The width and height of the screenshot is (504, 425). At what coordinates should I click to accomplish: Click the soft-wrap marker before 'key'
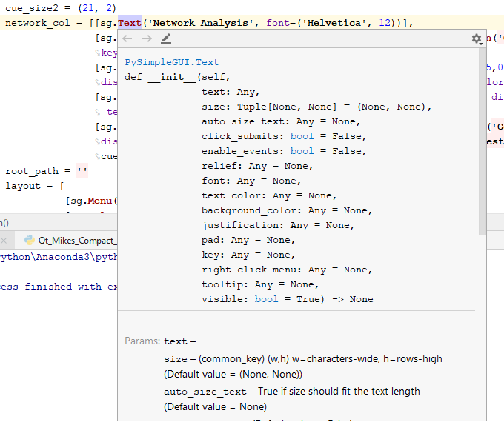[x=97, y=53]
